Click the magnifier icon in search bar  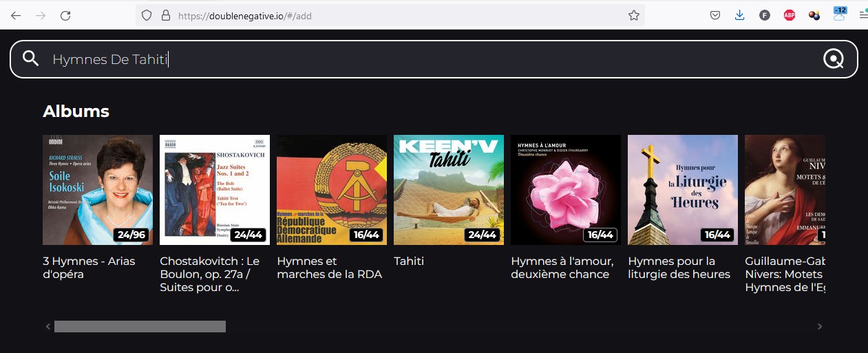tap(30, 58)
